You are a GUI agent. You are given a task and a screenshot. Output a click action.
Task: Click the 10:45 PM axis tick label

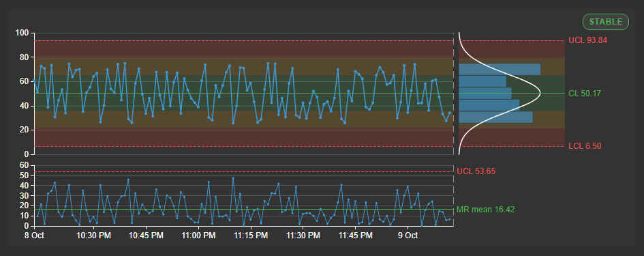click(x=147, y=236)
